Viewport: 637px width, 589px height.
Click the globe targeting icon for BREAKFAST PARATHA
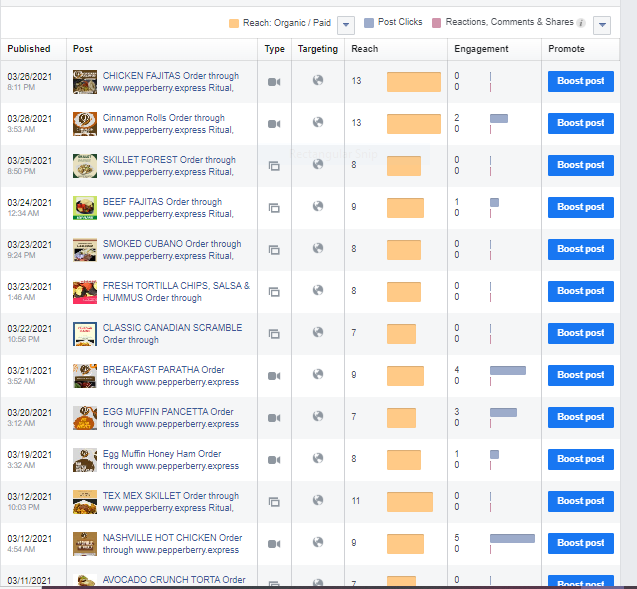point(318,374)
